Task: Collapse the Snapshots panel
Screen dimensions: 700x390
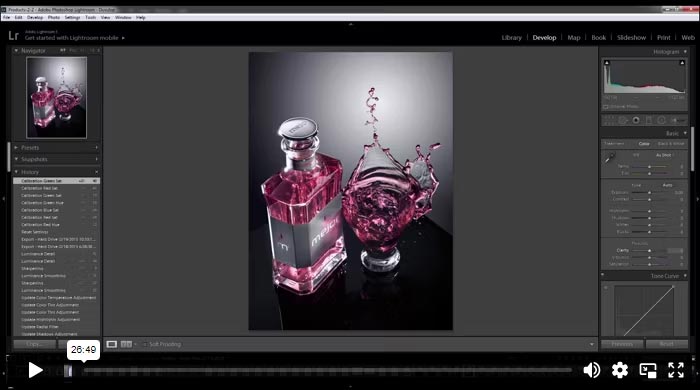Action: [16, 159]
